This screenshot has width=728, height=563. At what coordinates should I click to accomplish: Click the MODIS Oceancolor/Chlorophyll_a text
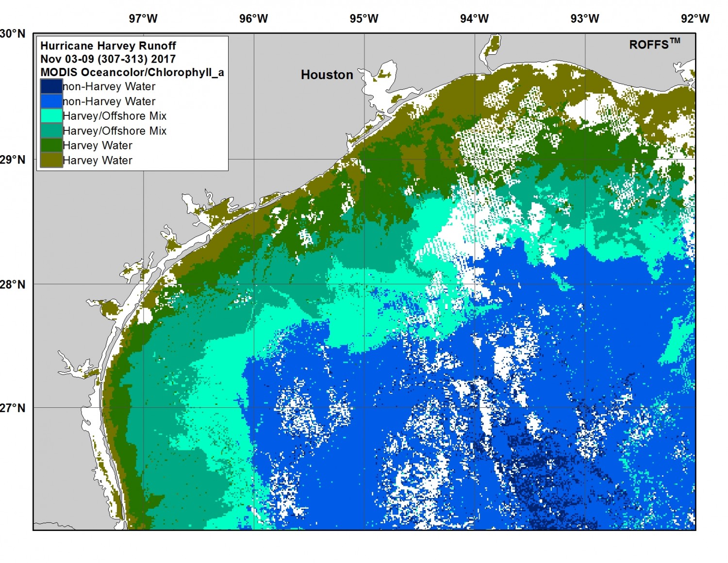tap(132, 72)
